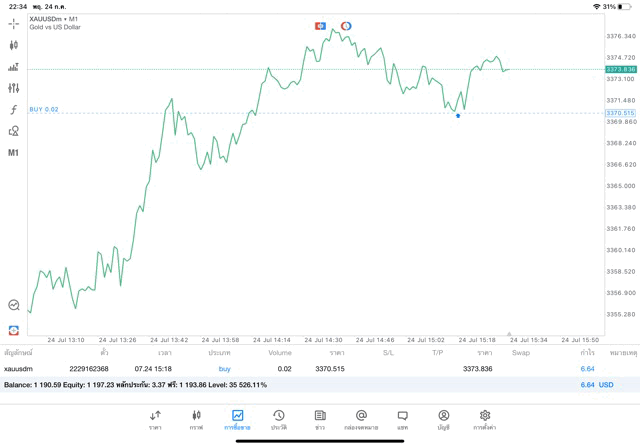
Task: Open the Account profile tab
Action: tap(443, 419)
